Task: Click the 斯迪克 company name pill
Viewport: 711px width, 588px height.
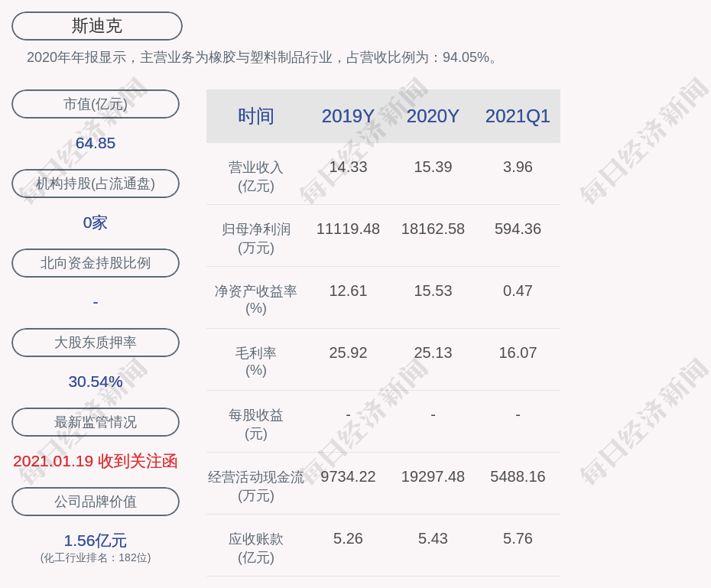Action: (97, 26)
